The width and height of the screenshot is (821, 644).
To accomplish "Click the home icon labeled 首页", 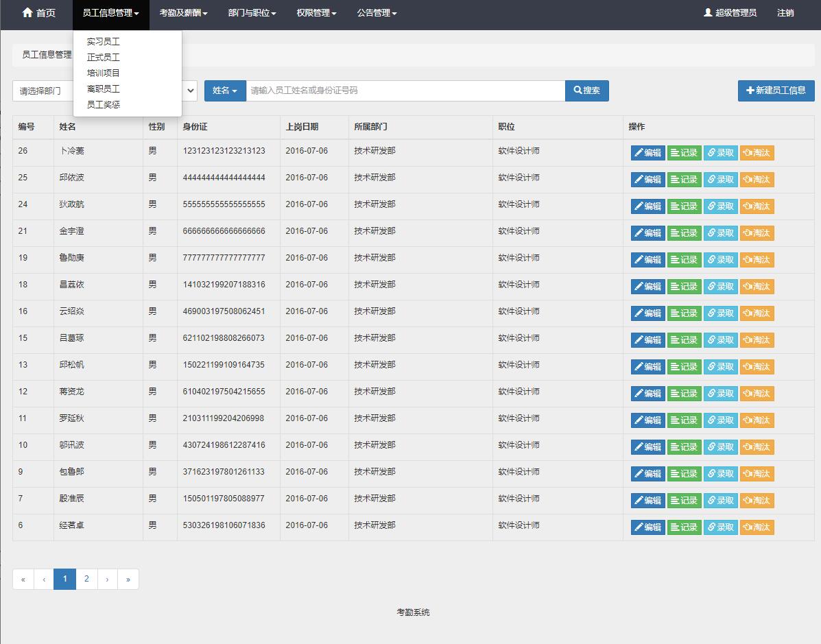I will click(x=28, y=13).
